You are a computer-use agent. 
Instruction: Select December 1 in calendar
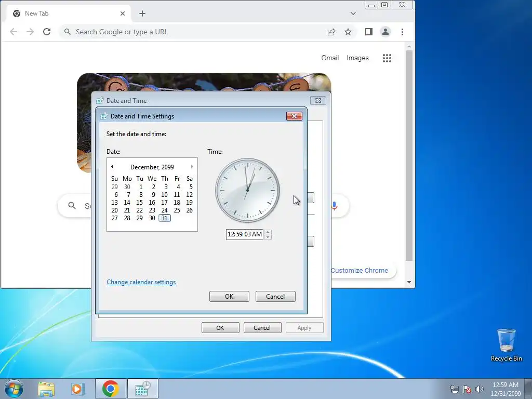tap(141, 187)
